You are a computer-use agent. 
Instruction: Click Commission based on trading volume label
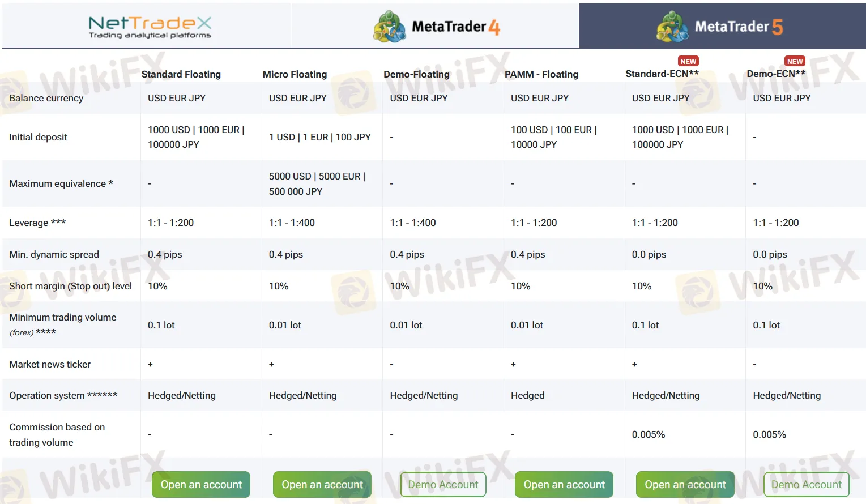57,434
